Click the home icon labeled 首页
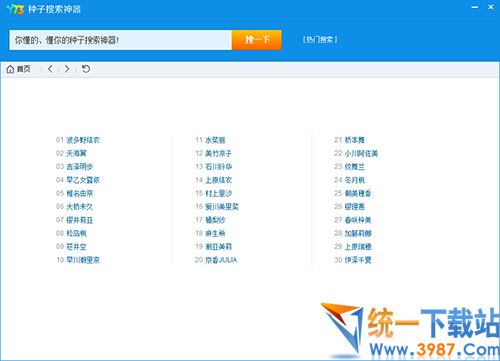Screen dimensions: 500x361 (18, 69)
